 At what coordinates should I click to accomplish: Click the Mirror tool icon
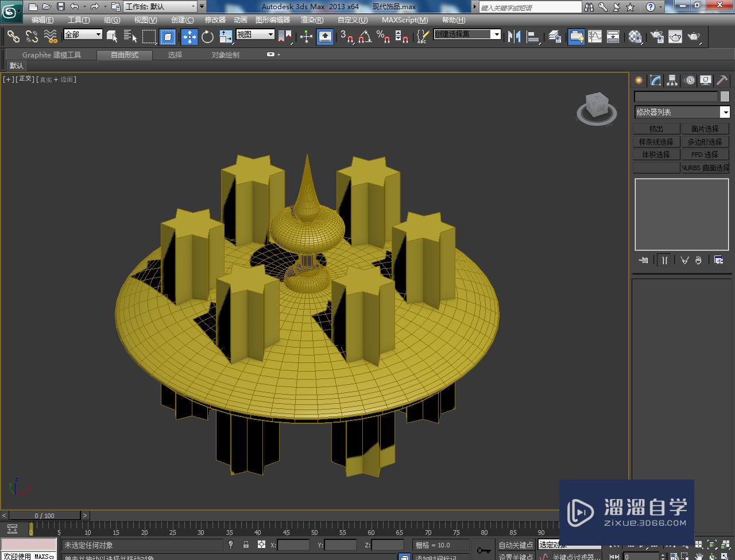point(514,37)
